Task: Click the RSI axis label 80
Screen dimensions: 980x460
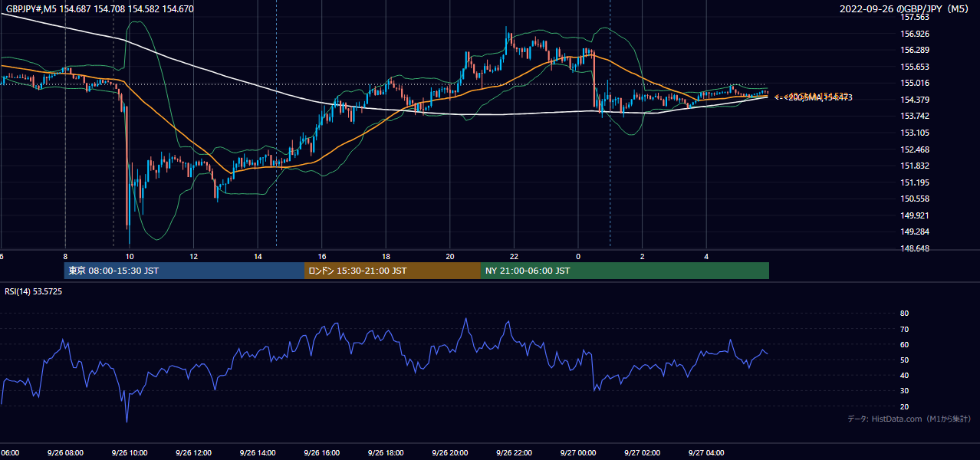Action: point(904,314)
